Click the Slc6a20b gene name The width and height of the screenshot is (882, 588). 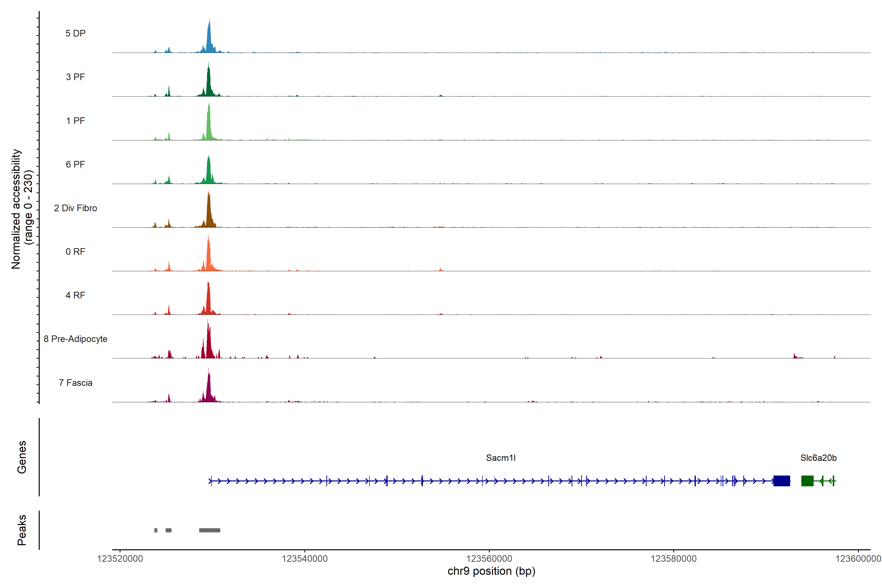[x=818, y=458]
